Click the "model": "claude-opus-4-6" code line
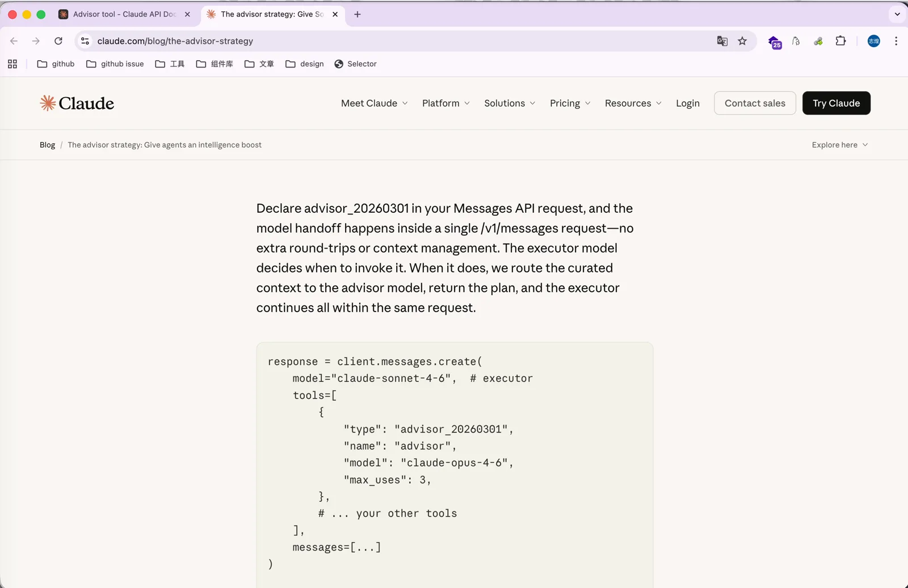The height and width of the screenshot is (588, 908). point(428,463)
